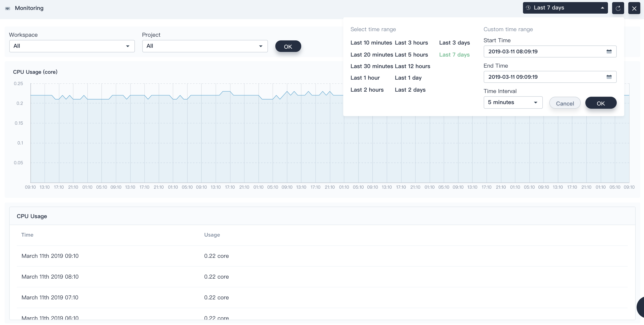Click the CPU Usage (core) chart title
Screen dimensions: 644x325
(x=35, y=72)
